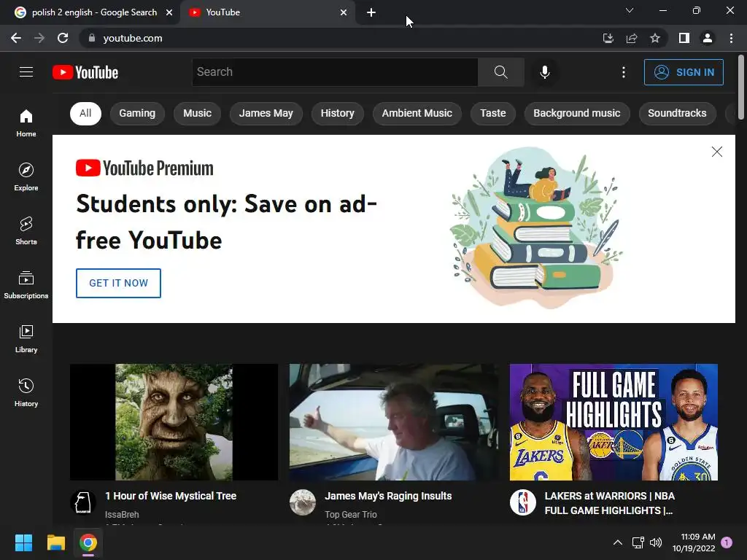Click Top Gear Trio channel avatar
This screenshot has width=747, height=560.
click(303, 502)
